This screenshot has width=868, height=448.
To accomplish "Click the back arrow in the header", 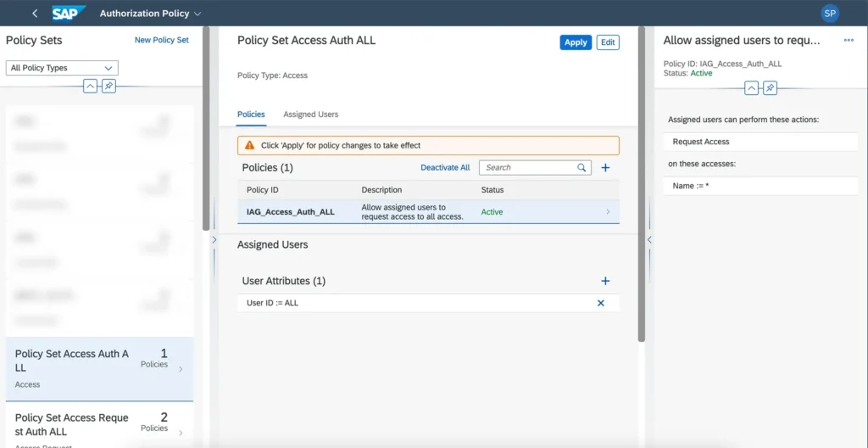I will coord(35,14).
